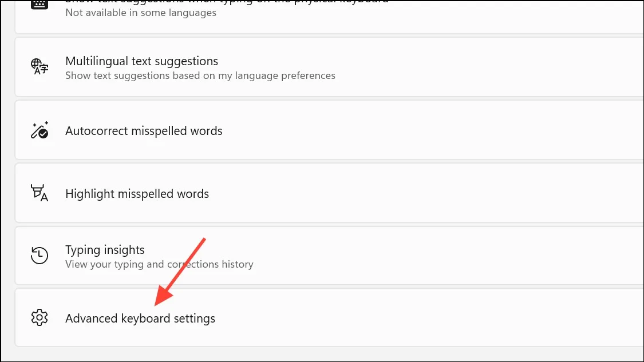Click the Autocorrect magic wand checkmark icon
644x362 pixels.
pos(39,130)
